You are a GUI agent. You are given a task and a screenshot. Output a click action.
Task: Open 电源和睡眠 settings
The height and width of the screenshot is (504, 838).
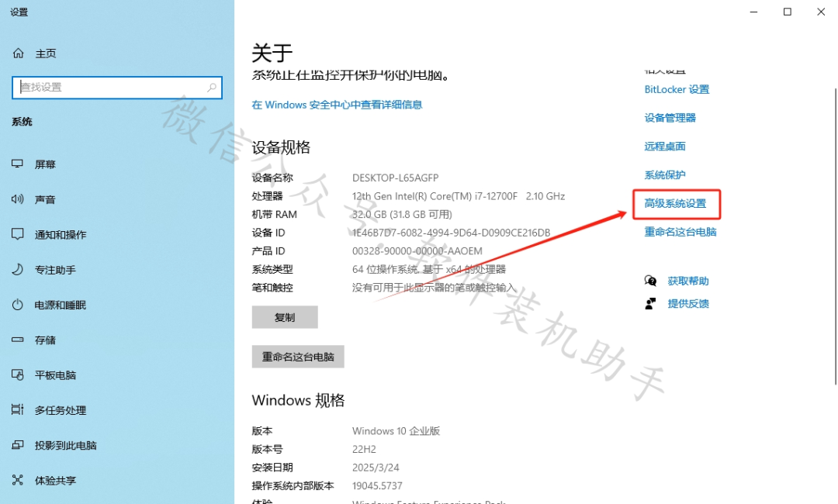[61, 306]
